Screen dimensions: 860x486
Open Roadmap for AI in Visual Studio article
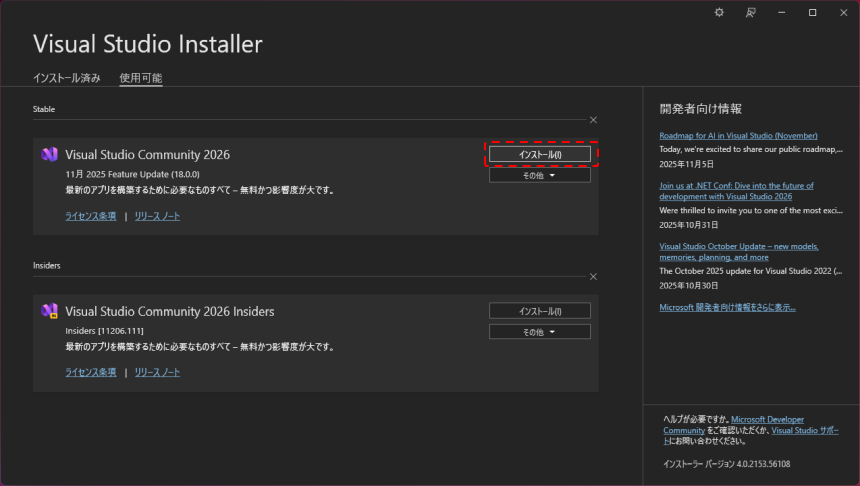[738, 135]
